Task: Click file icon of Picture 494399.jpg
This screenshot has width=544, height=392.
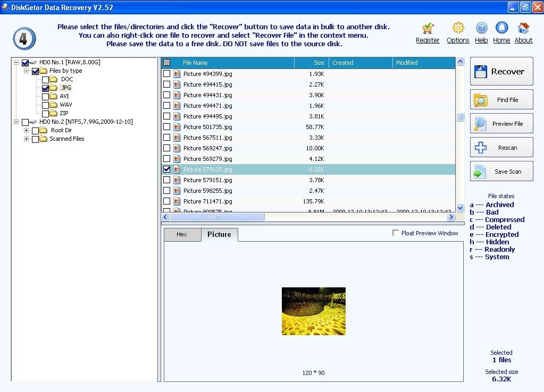Action: [x=177, y=74]
